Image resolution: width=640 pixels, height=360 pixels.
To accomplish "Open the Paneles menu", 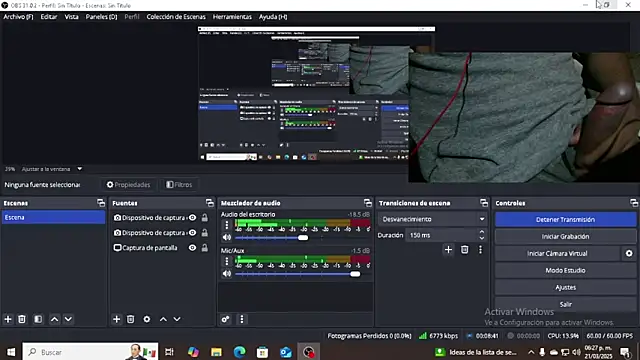I will click(x=101, y=17).
